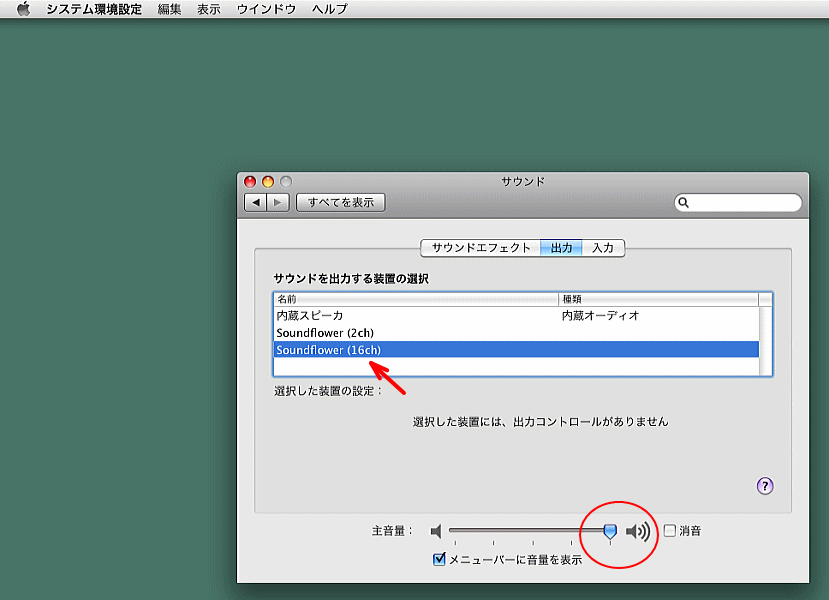Viewport: 829px width, 600px height.
Task: Open the 入力 tab
Action: (603, 248)
